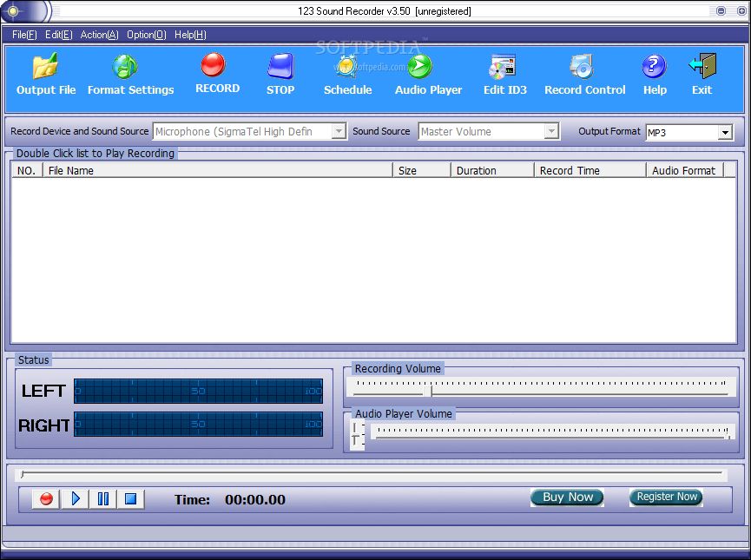Click the bottom blue stop square
This screenshot has width=751, height=560.
(131, 499)
